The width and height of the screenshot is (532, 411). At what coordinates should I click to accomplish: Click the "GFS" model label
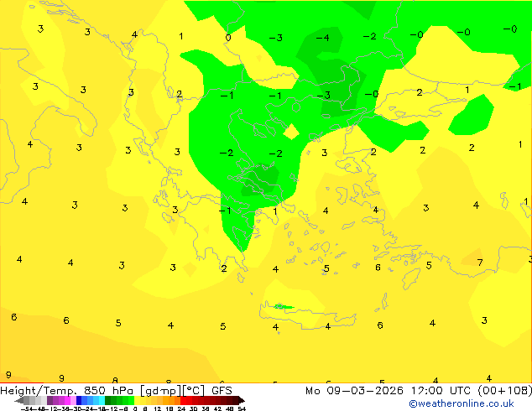click(x=222, y=391)
